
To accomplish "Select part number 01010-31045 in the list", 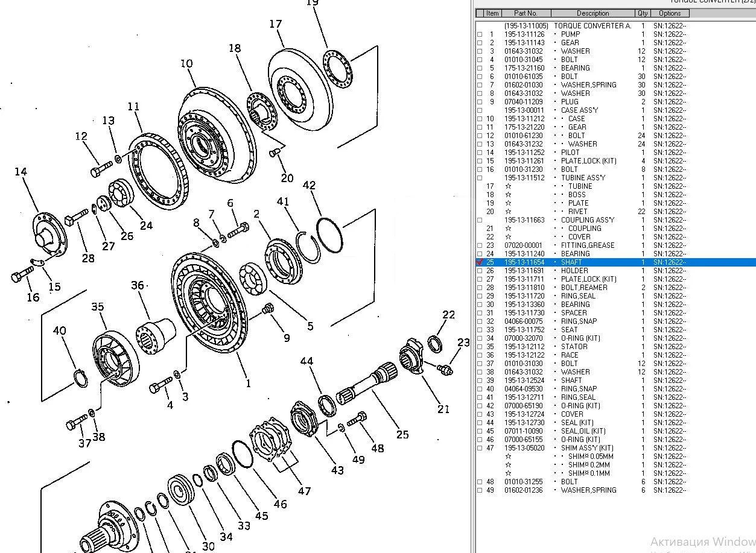I will (x=524, y=60).
